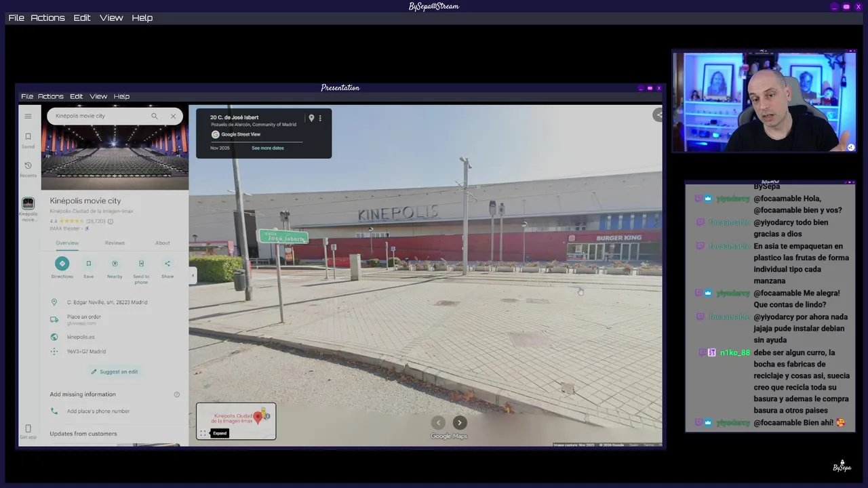868x488 pixels.
Task: Open Actions menu in the BySepa@Stream top bar
Action: point(48,18)
